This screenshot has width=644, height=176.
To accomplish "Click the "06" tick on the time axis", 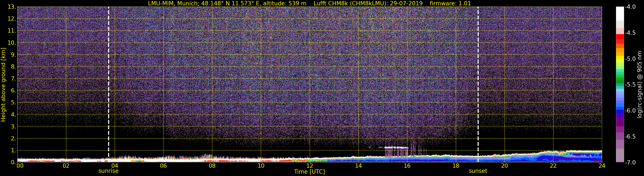I will 163,166.
